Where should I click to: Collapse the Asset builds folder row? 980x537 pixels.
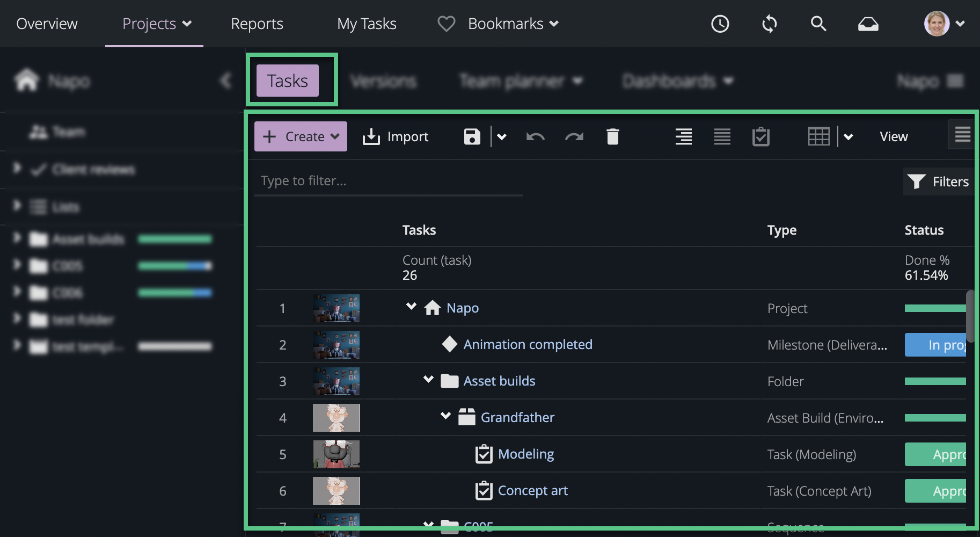click(428, 380)
